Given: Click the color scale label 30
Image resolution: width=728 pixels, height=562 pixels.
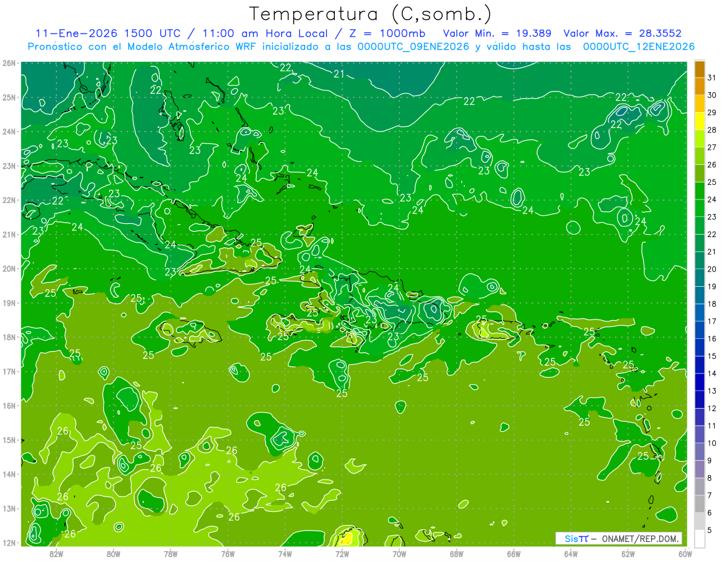Looking at the screenshot, I should tap(712, 95).
